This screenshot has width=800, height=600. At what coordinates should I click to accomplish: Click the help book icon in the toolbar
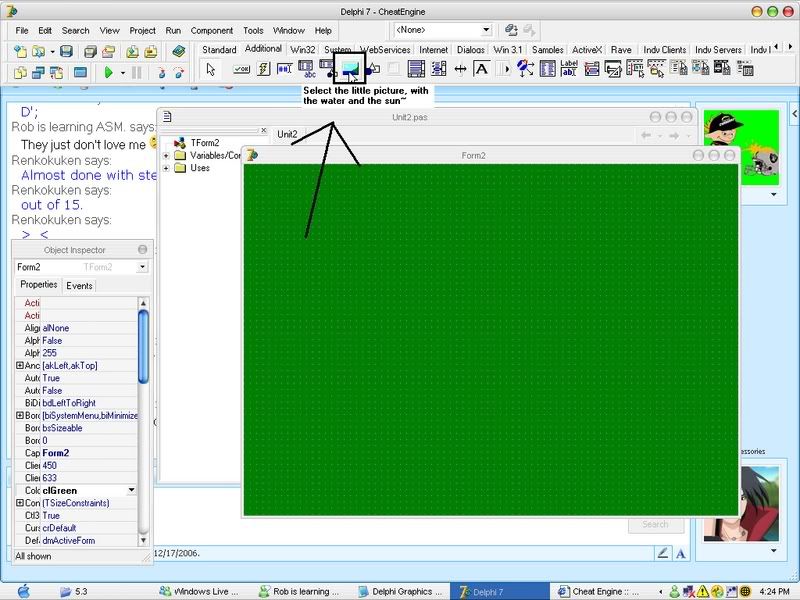[178, 51]
